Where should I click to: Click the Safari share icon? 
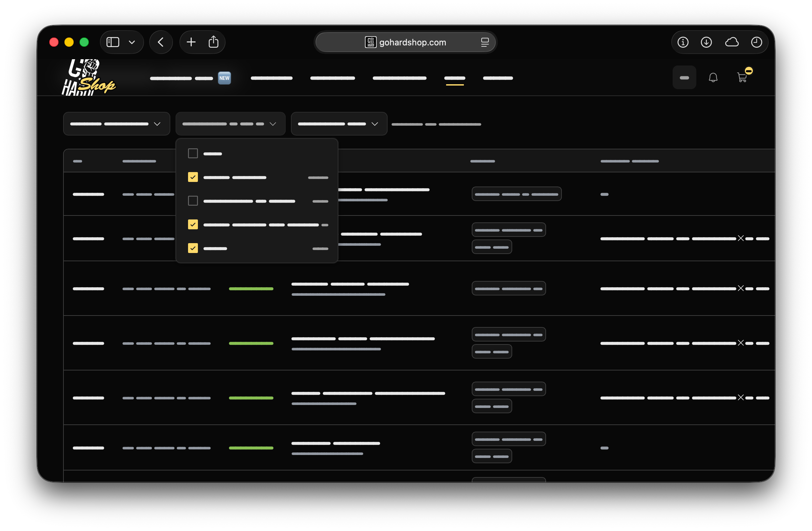[214, 42]
